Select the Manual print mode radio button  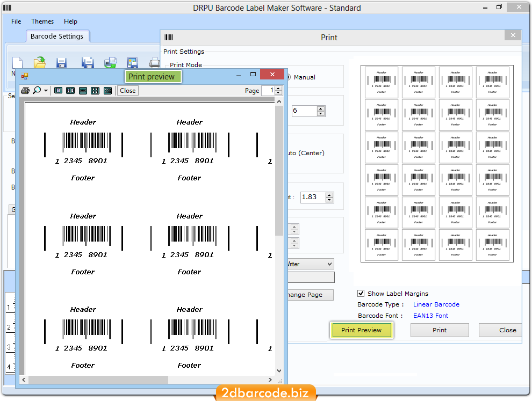click(289, 77)
